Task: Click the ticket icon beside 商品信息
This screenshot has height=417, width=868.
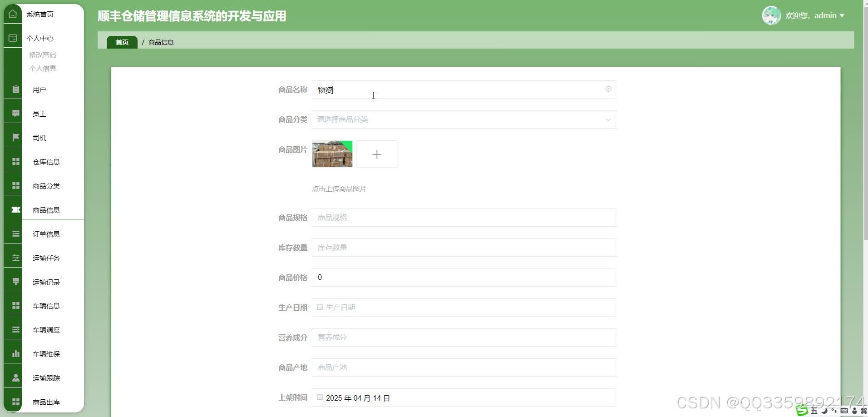Action: 16,210
